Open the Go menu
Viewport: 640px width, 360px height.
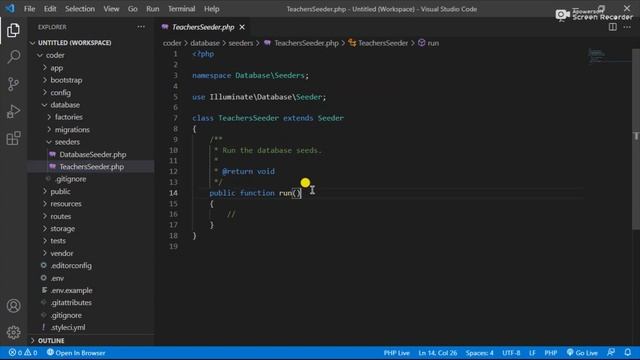pyautogui.click(x=133, y=9)
